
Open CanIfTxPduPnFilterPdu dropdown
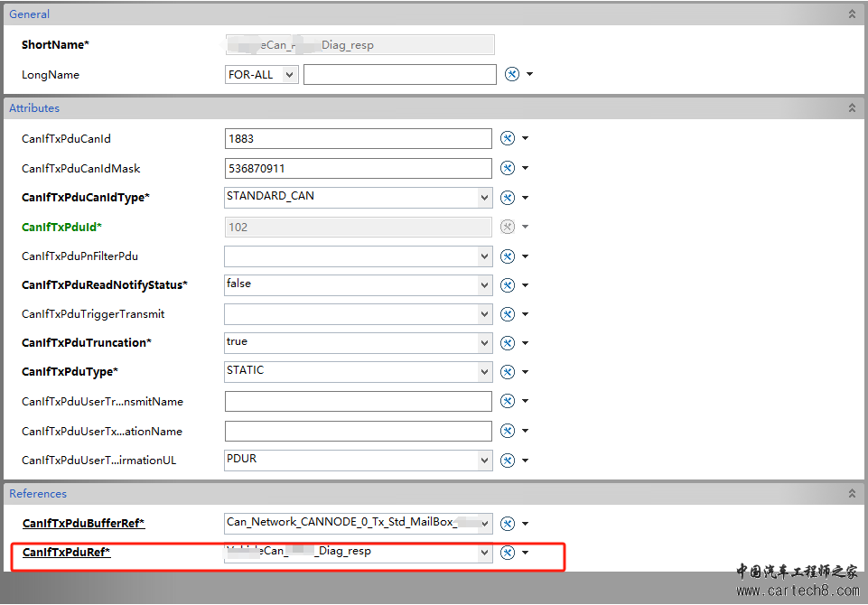(484, 256)
